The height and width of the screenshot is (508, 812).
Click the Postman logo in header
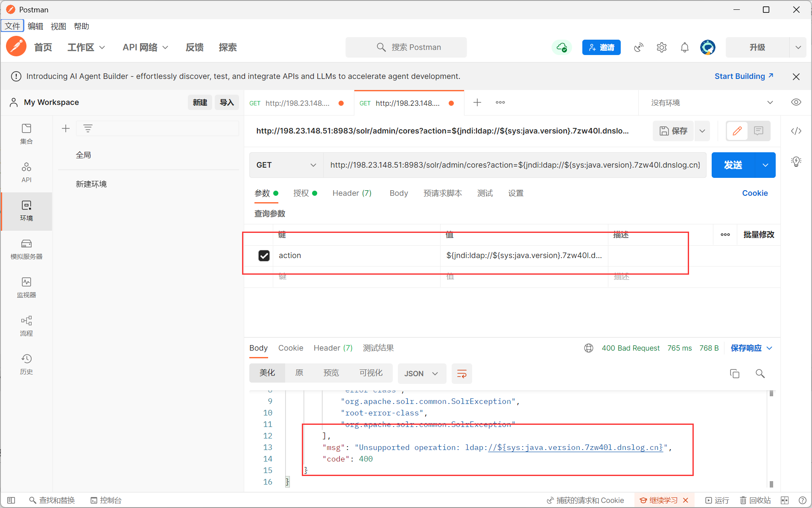click(x=16, y=46)
